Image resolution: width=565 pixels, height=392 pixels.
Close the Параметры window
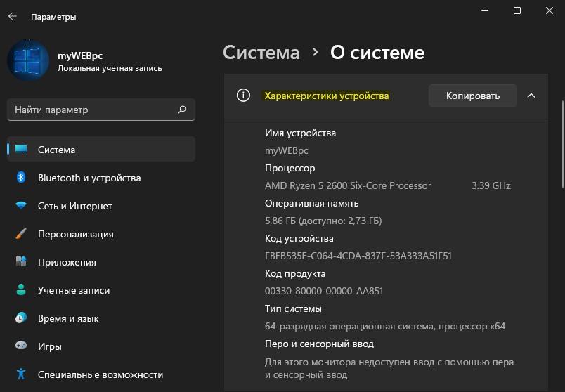click(549, 11)
